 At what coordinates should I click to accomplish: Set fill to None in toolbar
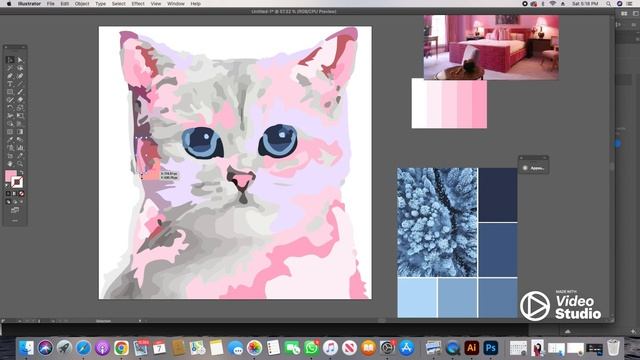coord(22,193)
